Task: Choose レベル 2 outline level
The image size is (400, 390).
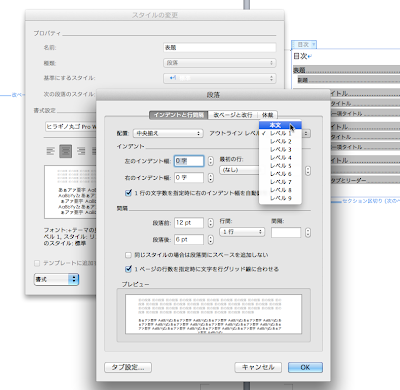Action: (x=280, y=141)
